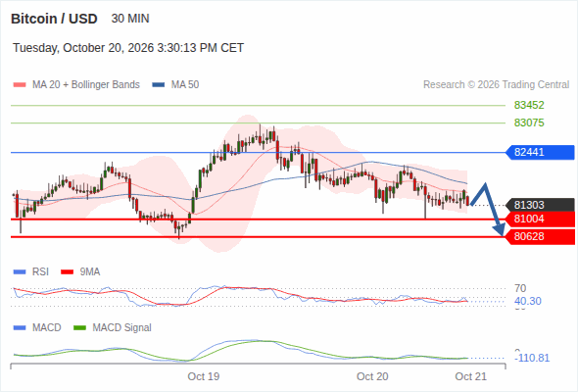Click the Oct 19 date axis label

tap(204, 376)
